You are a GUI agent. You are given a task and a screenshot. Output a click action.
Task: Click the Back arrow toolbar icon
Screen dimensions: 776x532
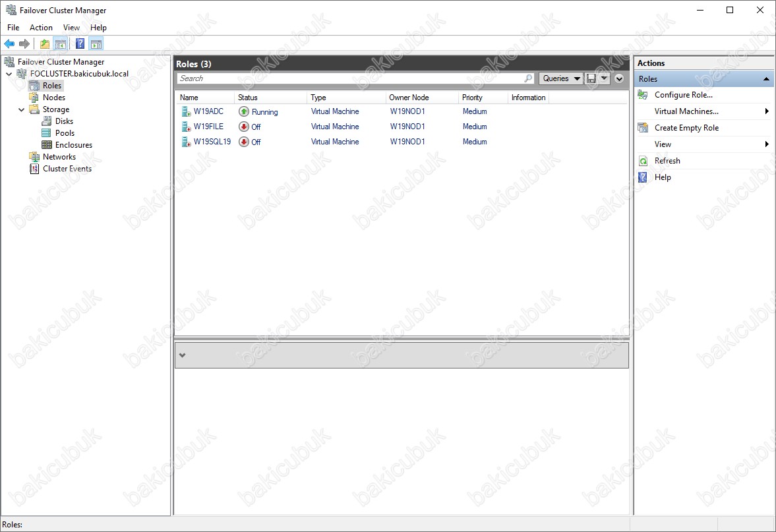click(9, 44)
